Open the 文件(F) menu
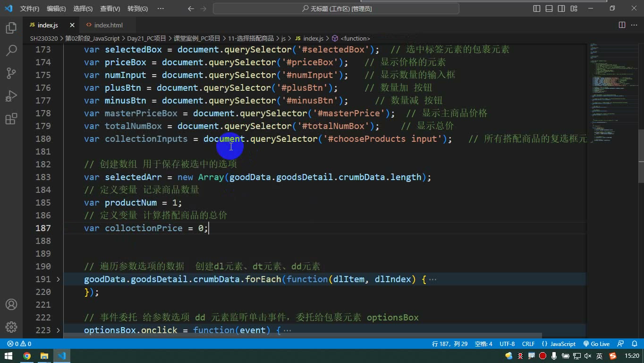Viewport: 644px width, 363px height. tap(30, 9)
